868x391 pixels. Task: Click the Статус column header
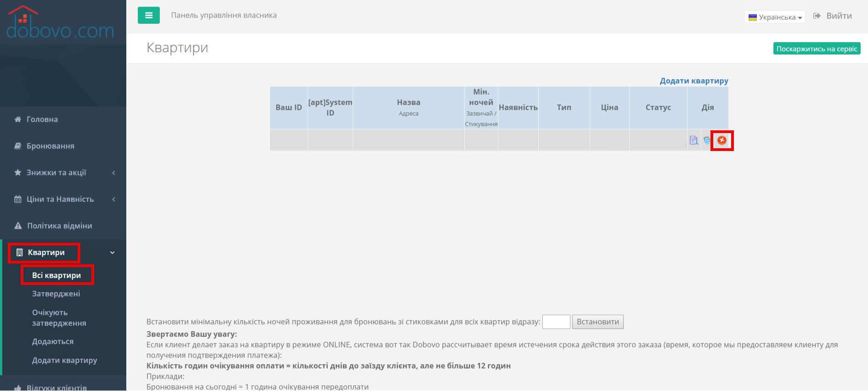(658, 107)
